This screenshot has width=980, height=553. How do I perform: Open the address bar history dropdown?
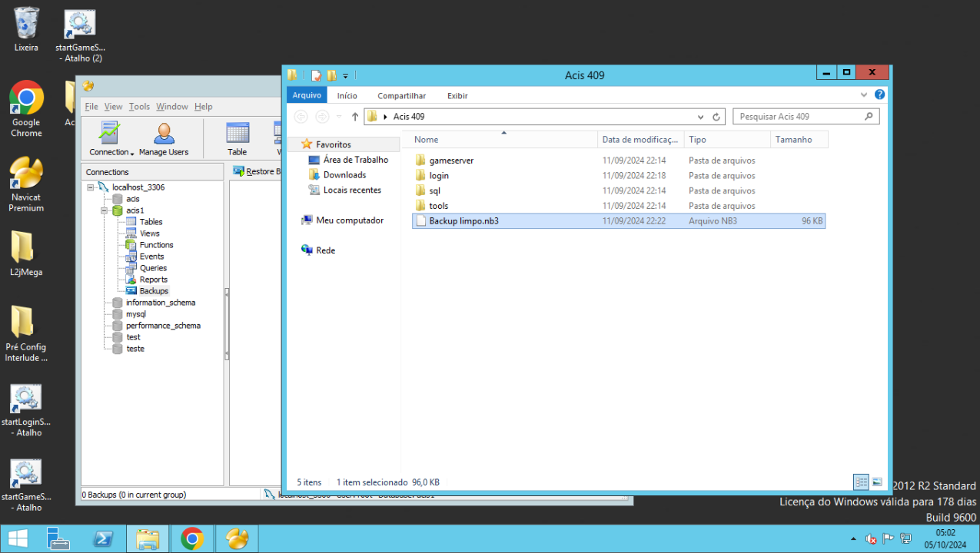700,117
